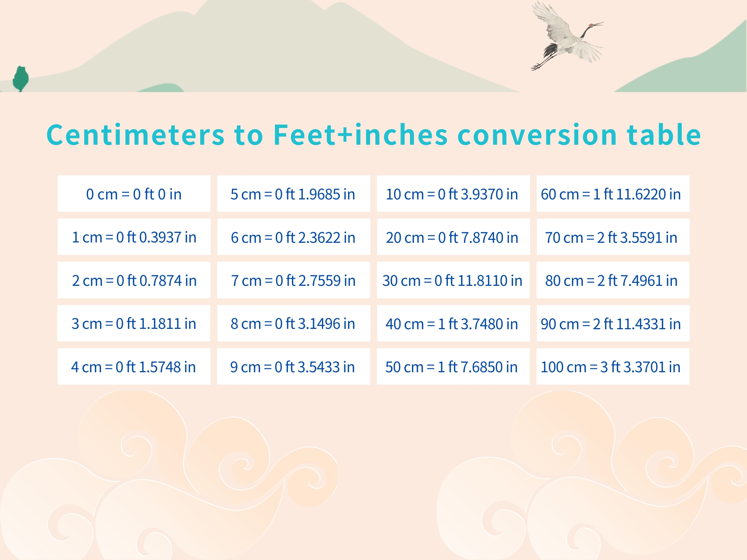Click the 60 cm = 1 ft 11.6220 in cell
This screenshot has width=747, height=560.
[x=613, y=194]
